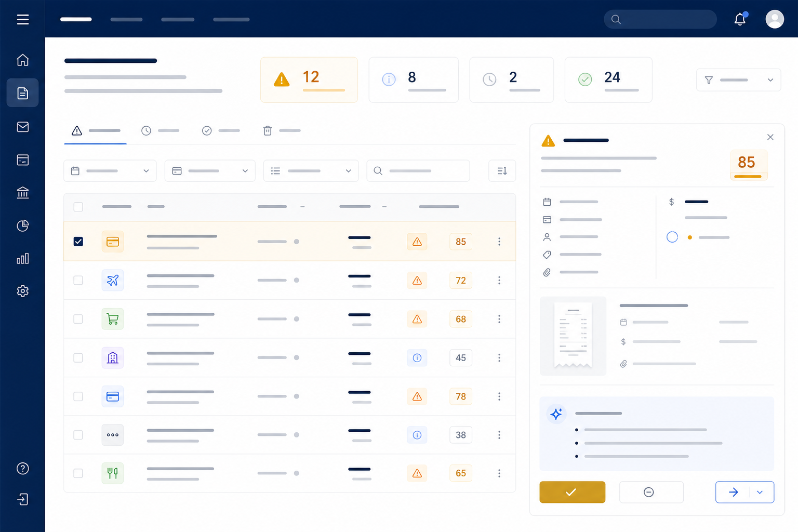The width and height of the screenshot is (798, 532).
Task: Click the AI sparkle insights icon
Action: coord(556,414)
